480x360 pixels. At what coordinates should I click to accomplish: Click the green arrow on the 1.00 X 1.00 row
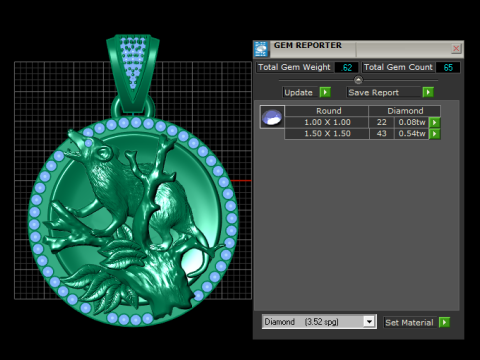(x=434, y=122)
